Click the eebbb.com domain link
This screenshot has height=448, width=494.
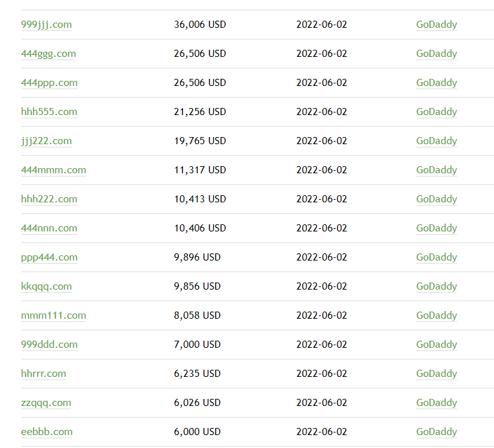47,432
